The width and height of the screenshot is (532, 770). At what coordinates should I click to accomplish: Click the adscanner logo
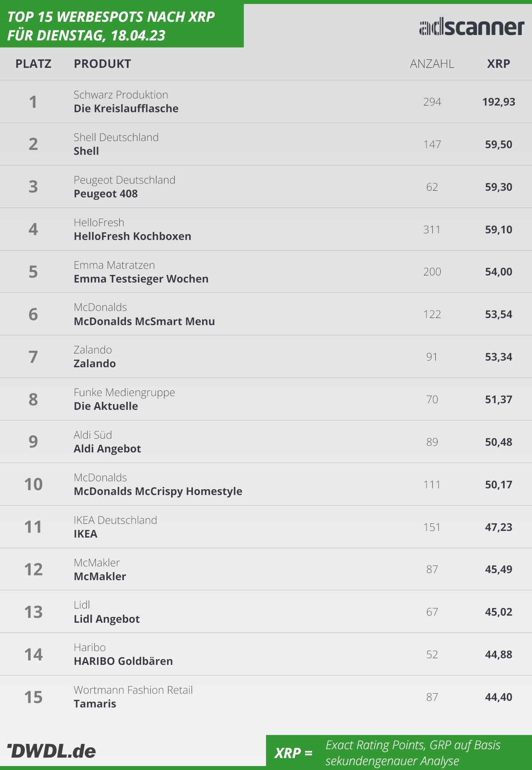(472, 27)
